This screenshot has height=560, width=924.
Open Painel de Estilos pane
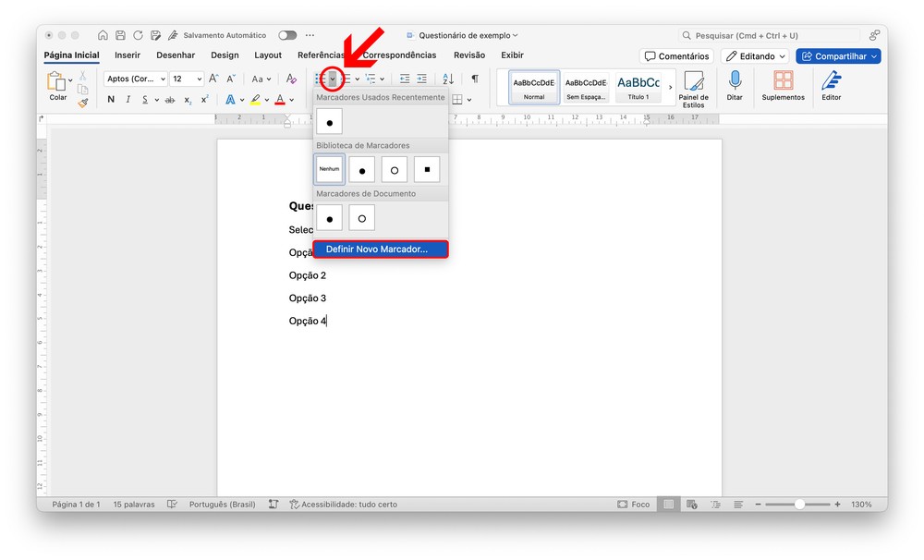tap(693, 87)
